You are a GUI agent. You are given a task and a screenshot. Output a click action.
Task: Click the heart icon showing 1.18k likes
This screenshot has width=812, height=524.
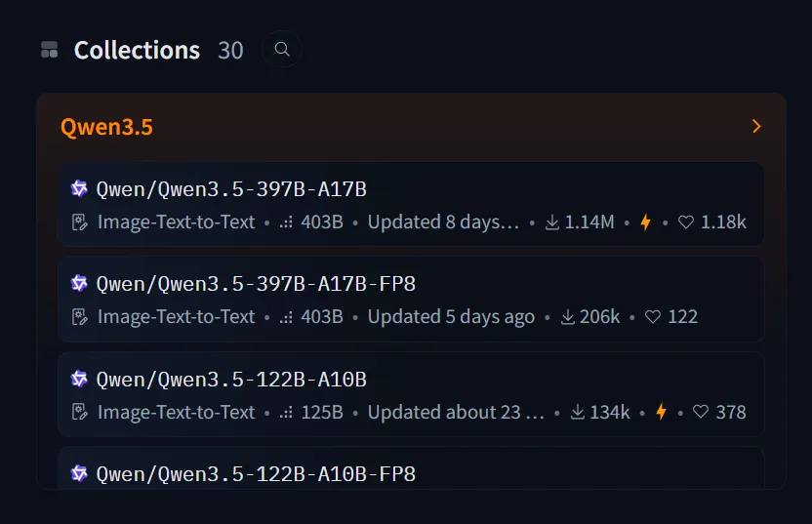[686, 222]
